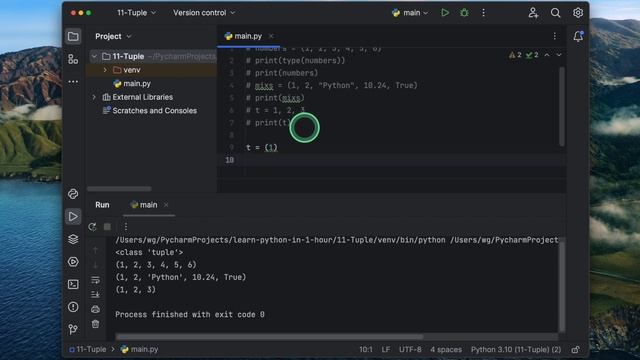Open the Problems tool window
The image size is (640, 360).
click(73, 307)
